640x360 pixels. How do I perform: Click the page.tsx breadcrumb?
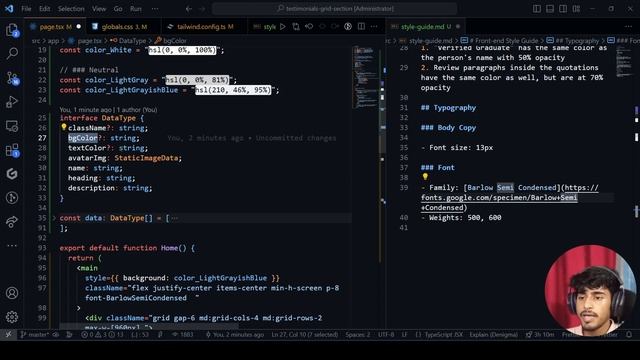89,40
